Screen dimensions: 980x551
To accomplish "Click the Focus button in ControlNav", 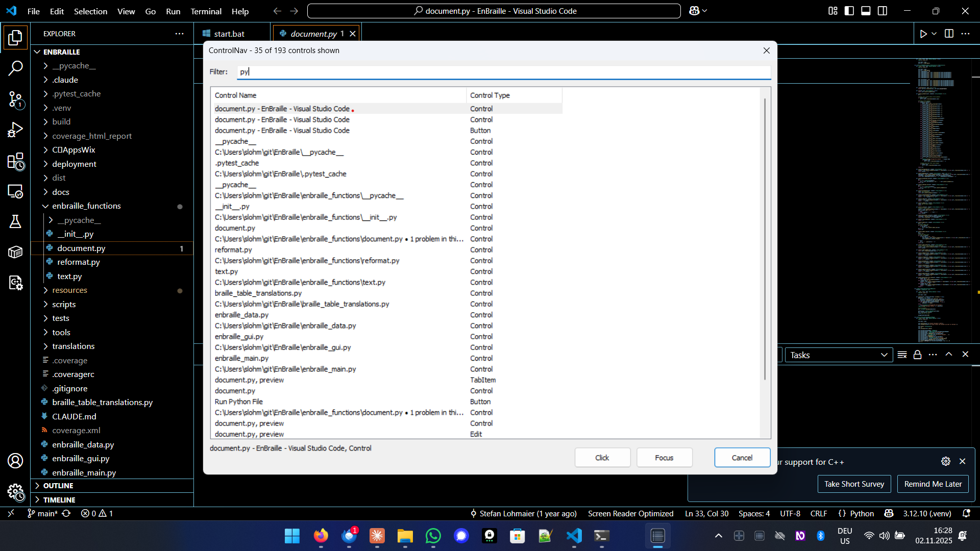I will coord(664,457).
